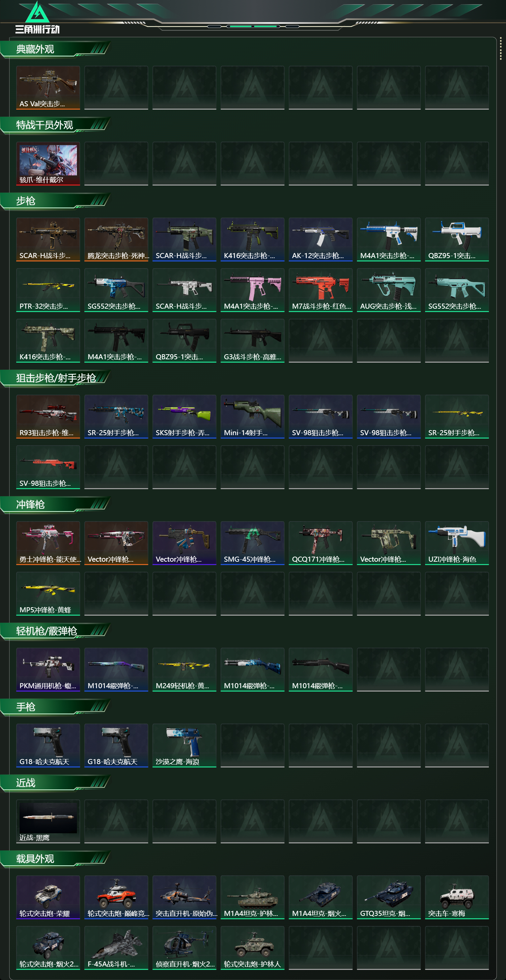Screen dimensions: 506x980
Task: Click the vertical dotted scroll indicator
Action: (501, 48)
